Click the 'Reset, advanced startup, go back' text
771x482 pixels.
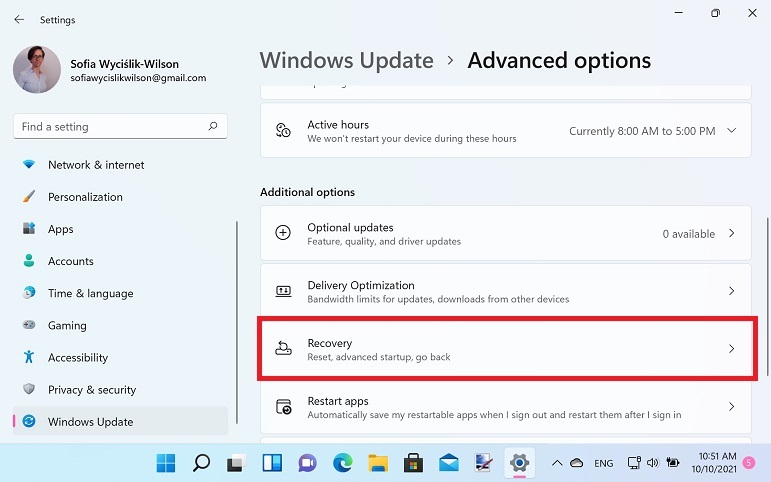379,357
